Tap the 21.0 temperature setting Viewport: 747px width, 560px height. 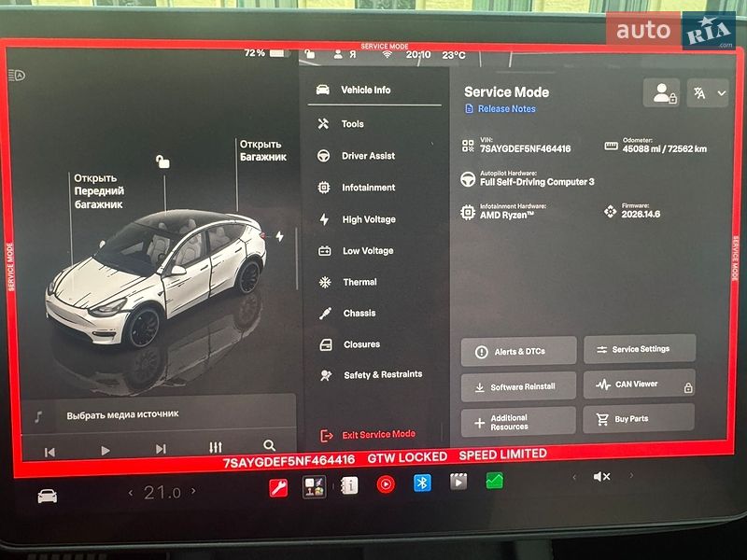click(x=162, y=493)
